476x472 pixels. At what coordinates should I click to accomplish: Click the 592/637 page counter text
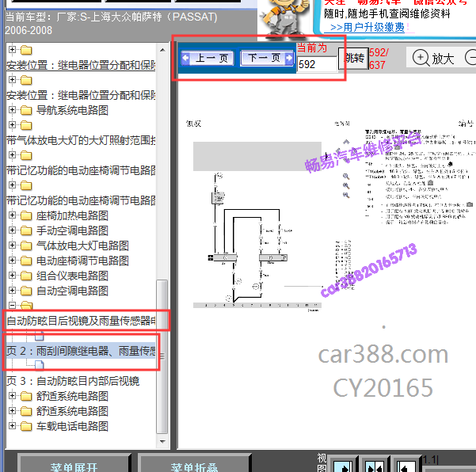click(379, 59)
